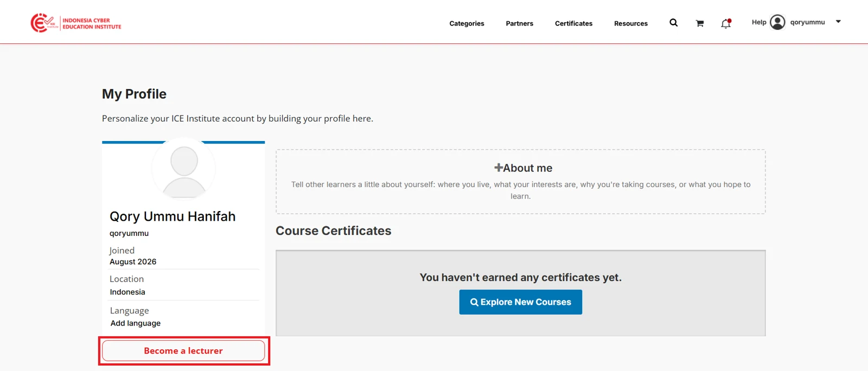Screen dimensions: 868x371
Task: Click the Help link
Action: (x=759, y=22)
